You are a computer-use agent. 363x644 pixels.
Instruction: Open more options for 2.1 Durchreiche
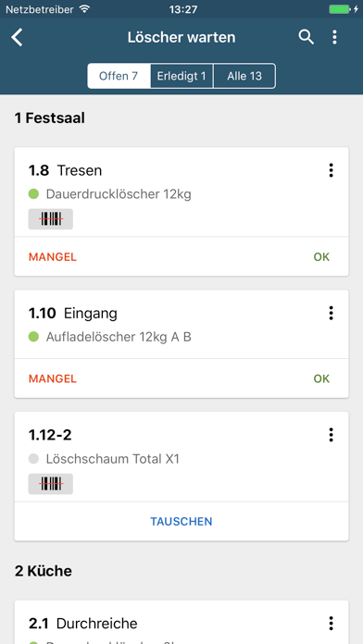tap(331, 623)
